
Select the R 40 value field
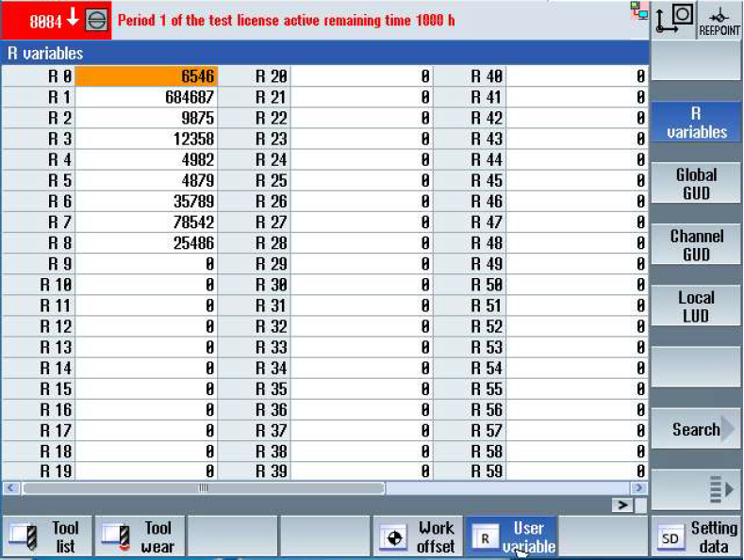pyautogui.click(x=577, y=76)
